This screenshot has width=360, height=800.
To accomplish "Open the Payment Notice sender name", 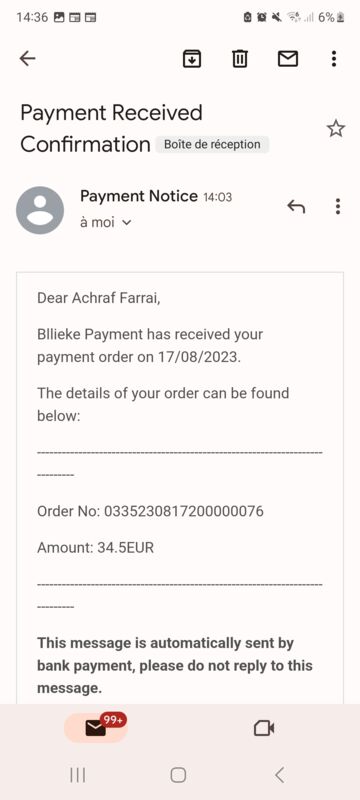I will (x=139, y=196).
